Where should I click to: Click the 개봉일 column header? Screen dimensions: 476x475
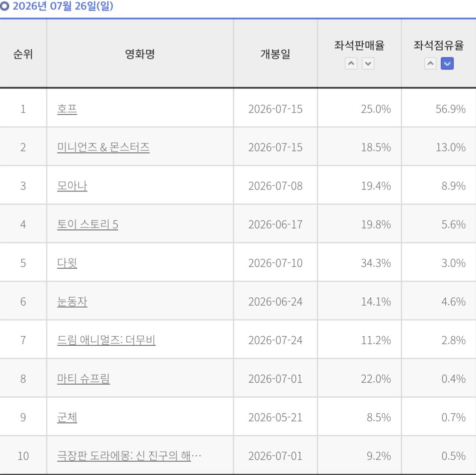coord(275,54)
